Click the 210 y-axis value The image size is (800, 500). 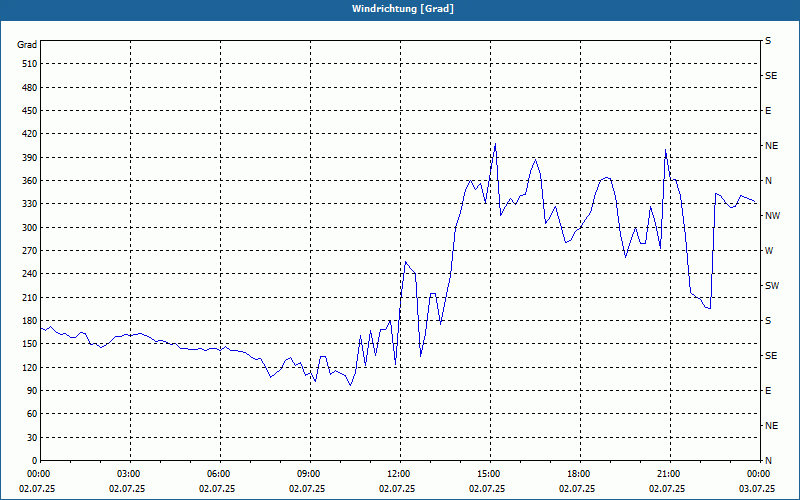[x=30, y=297]
